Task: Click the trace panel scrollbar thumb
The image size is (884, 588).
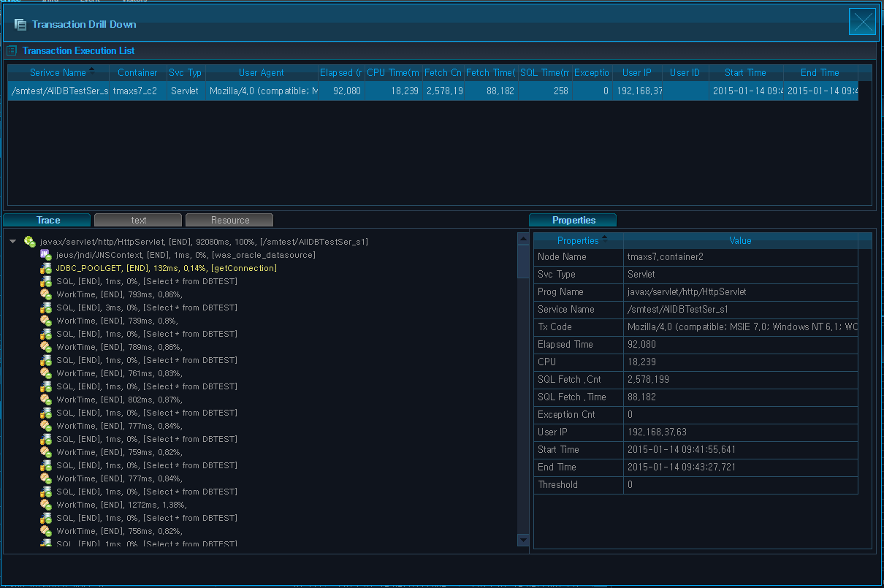Action: (x=523, y=261)
